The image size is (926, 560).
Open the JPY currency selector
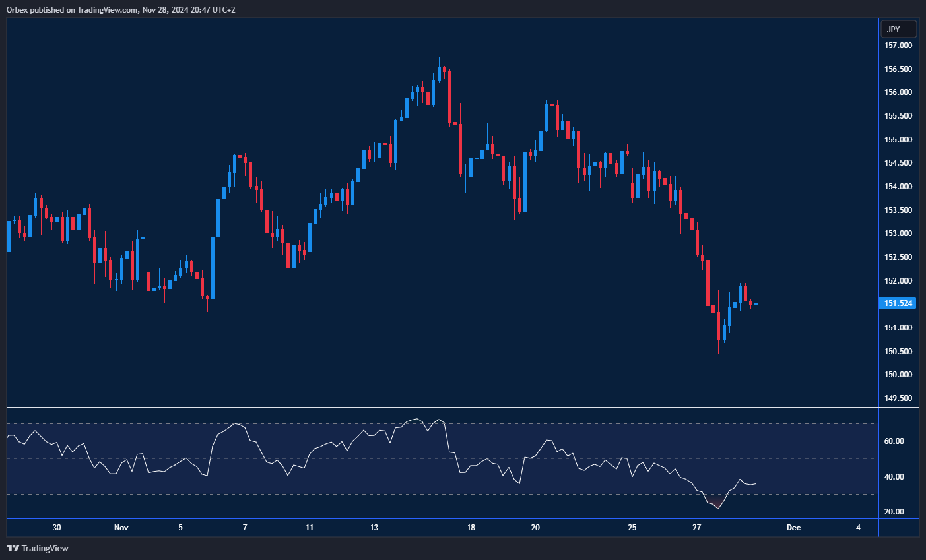coord(898,29)
